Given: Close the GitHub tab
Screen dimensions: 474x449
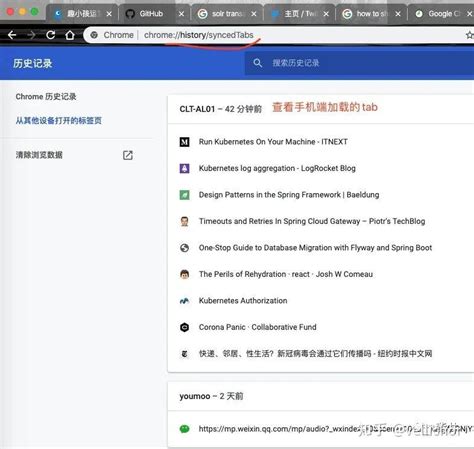Looking at the screenshot, I should click(x=181, y=14).
